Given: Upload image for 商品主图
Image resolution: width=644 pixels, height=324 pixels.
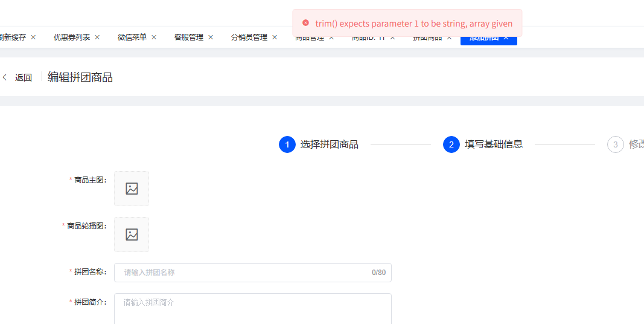Looking at the screenshot, I should point(132,189).
